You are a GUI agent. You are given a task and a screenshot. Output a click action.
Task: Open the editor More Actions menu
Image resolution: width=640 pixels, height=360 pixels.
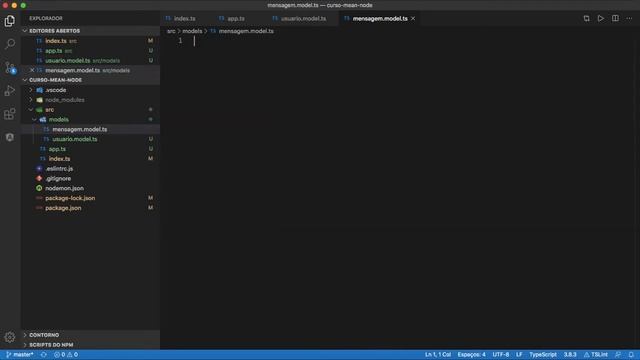pyautogui.click(x=629, y=18)
